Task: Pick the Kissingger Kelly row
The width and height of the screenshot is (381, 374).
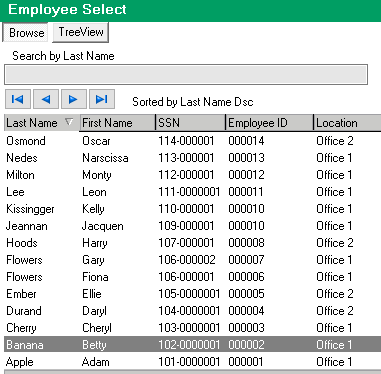Action: point(192,209)
